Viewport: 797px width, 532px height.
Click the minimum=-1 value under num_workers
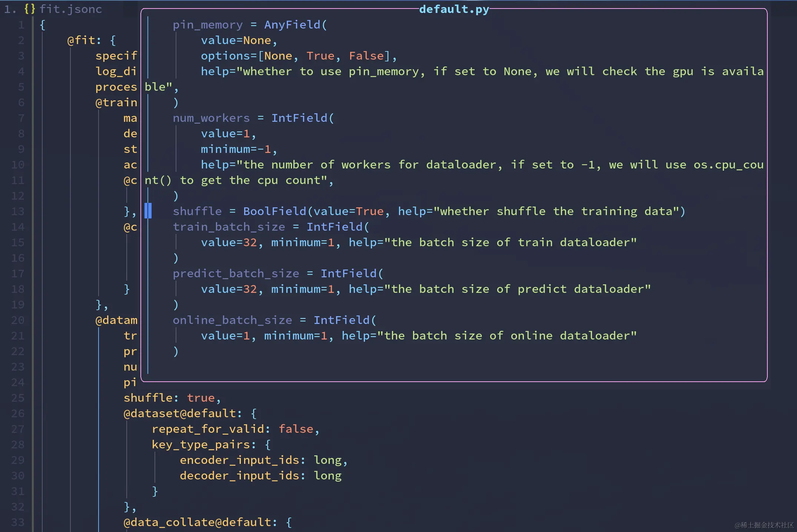pyautogui.click(x=238, y=149)
